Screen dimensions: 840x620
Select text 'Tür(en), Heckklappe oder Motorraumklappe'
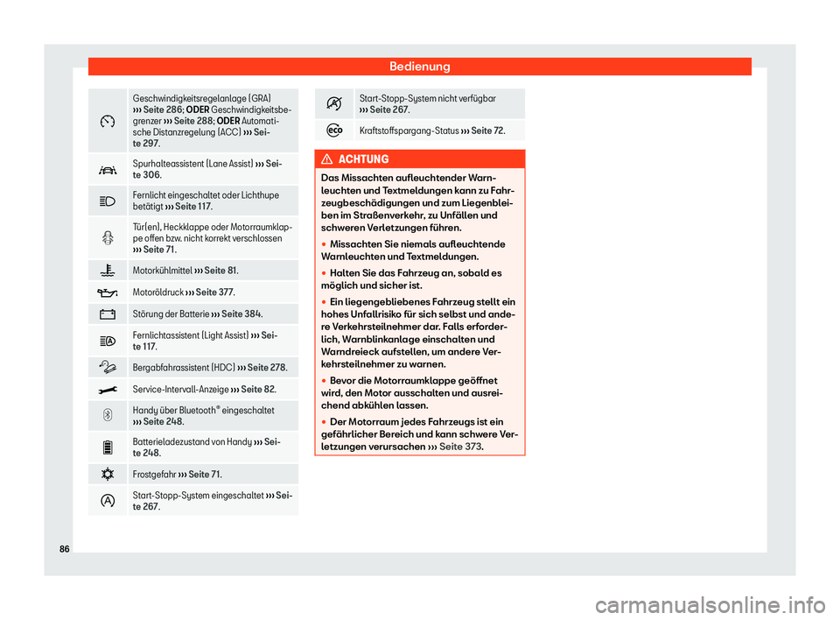(x=212, y=232)
